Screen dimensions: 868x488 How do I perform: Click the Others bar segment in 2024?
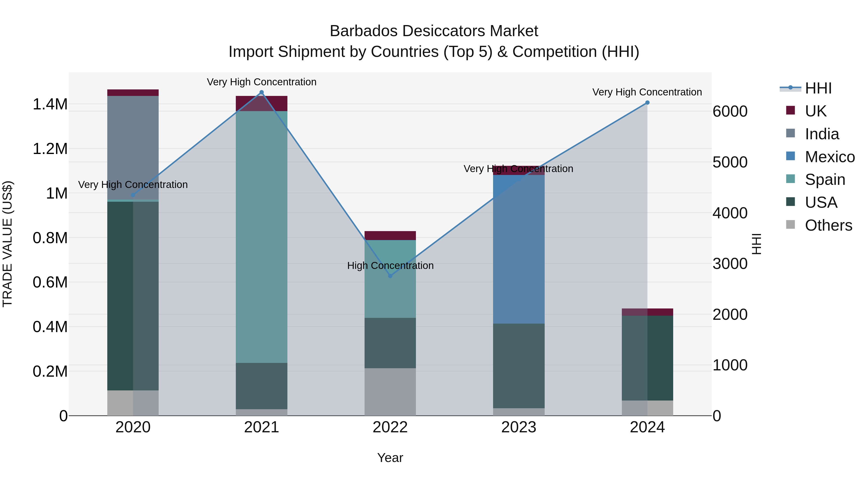(x=647, y=408)
